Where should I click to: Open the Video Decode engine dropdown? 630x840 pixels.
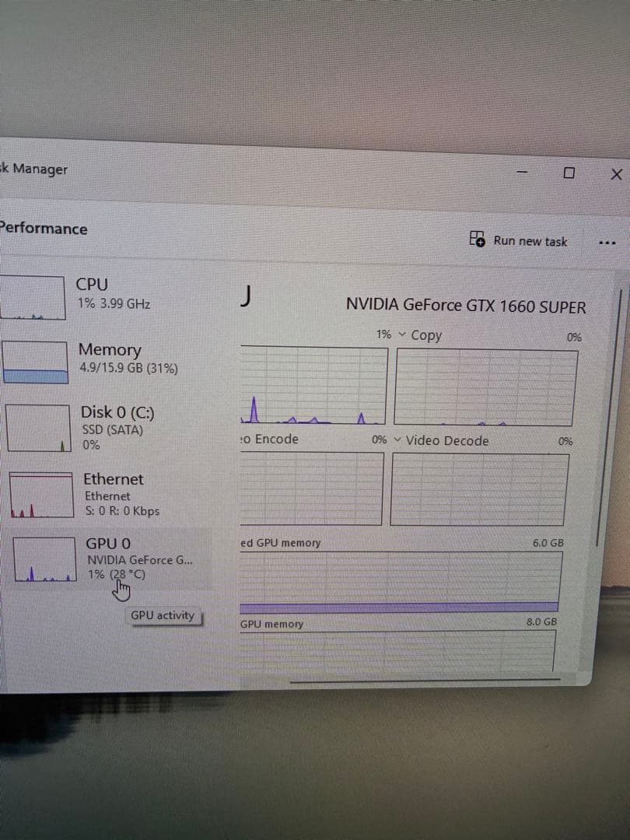click(x=441, y=440)
